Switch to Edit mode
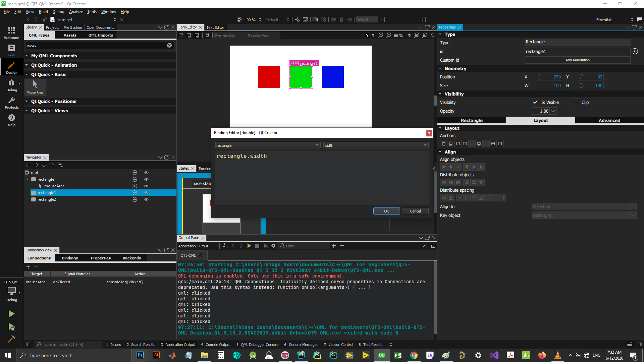The width and height of the screenshot is (644, 362). [11, 50]
